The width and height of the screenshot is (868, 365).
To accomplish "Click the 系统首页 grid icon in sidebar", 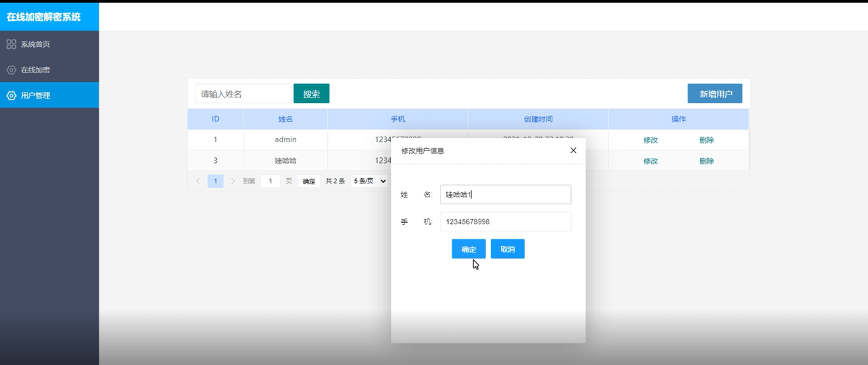I will [11, 44].
